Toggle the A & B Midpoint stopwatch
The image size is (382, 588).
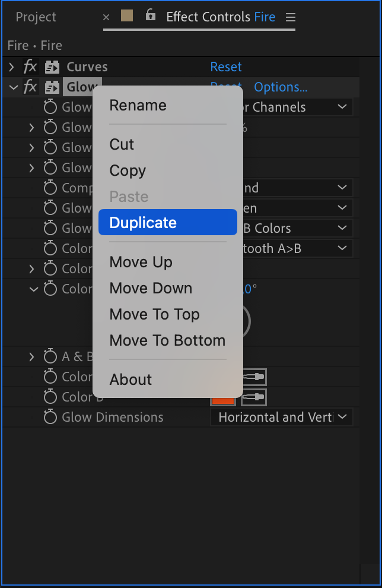coord(50,356)
